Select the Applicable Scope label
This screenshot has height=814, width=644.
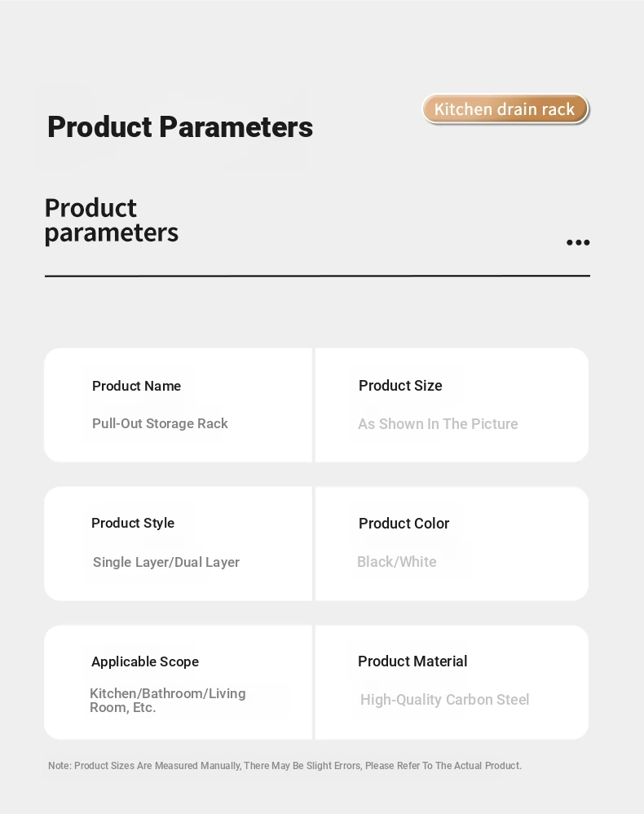[x=145, y=661]
